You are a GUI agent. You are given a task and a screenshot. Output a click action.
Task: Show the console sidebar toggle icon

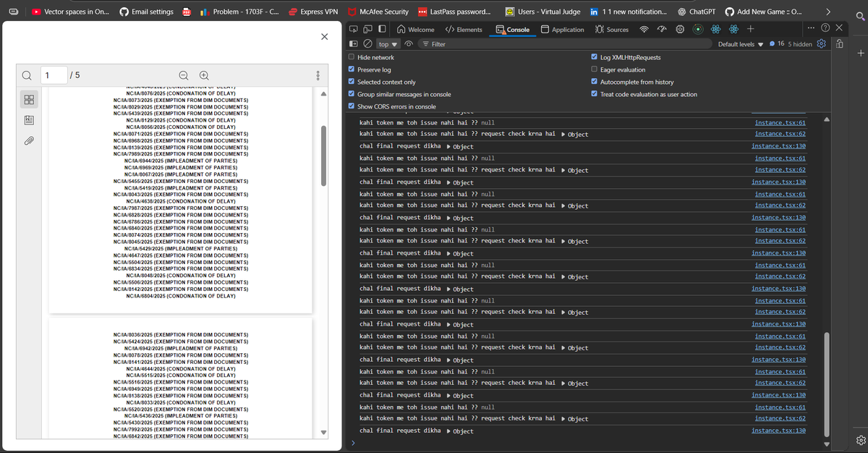[354, 44]
